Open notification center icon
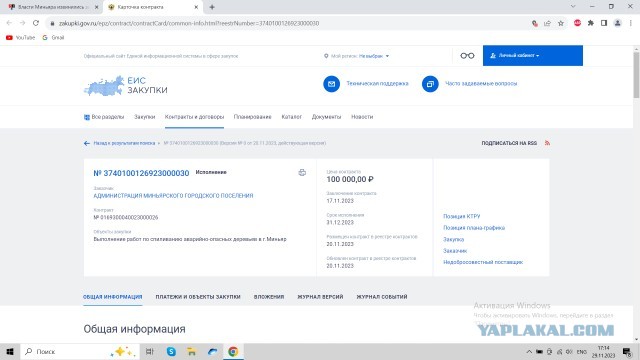Screen dimensions: 640x360 tap(627, 351)
